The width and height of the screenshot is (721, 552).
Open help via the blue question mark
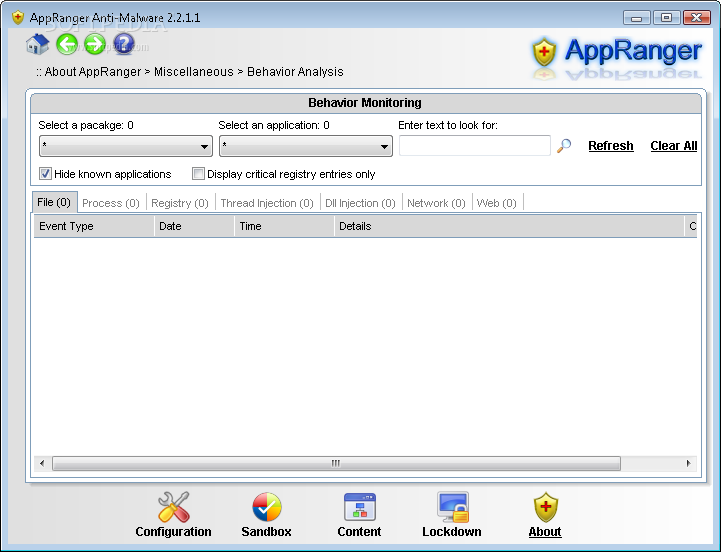coord(124,44)
